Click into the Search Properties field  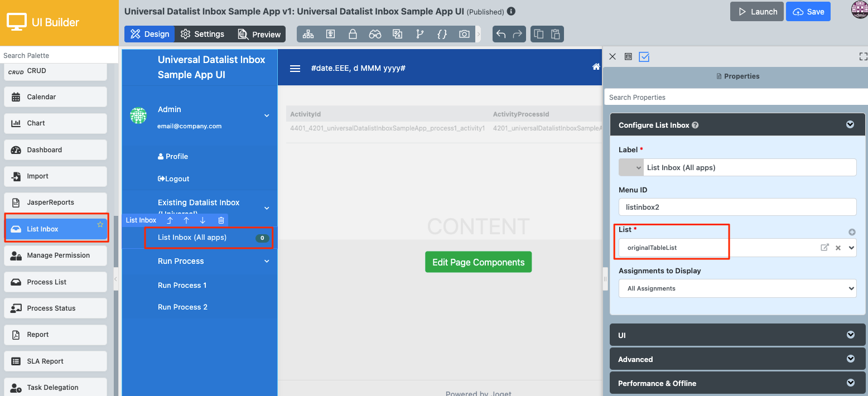tap(736, 97)
